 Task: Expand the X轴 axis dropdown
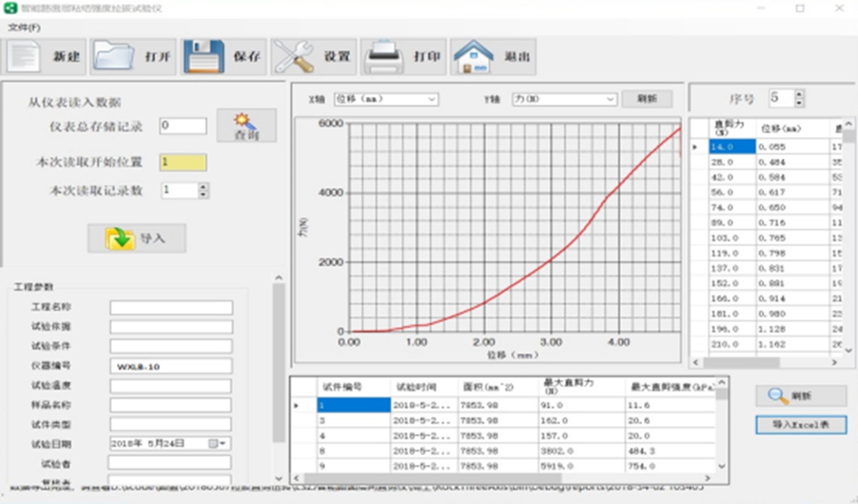click(432, 99)
